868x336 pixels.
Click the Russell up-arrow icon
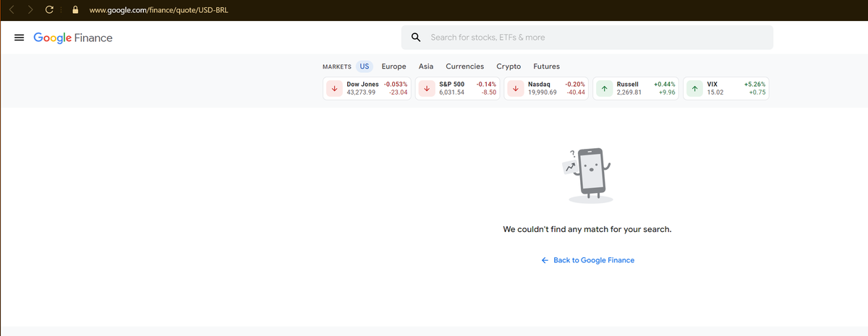604,89
